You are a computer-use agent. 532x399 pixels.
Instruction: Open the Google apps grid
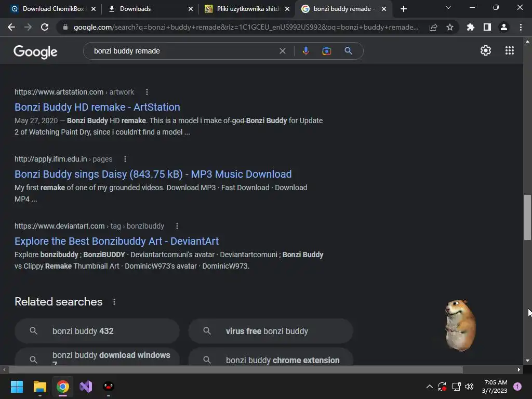510,50
